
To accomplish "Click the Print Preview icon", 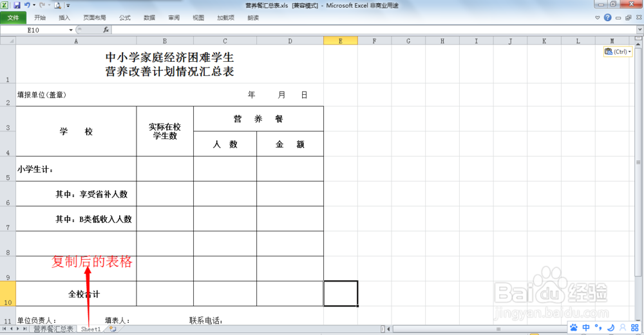I will [x=57, y=5].
